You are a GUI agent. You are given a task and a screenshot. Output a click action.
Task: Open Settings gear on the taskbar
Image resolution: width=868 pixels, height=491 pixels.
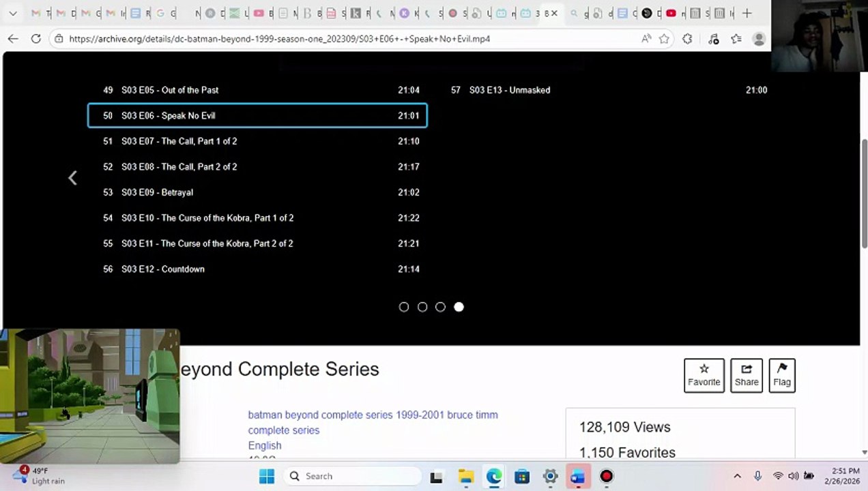[x=551, y=477]
